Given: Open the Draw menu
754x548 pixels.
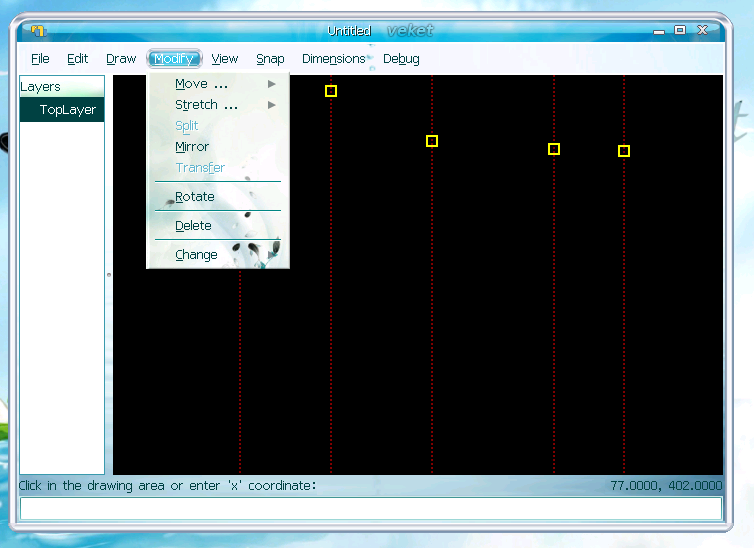Looking at the screenshot, I should point(121,59).
